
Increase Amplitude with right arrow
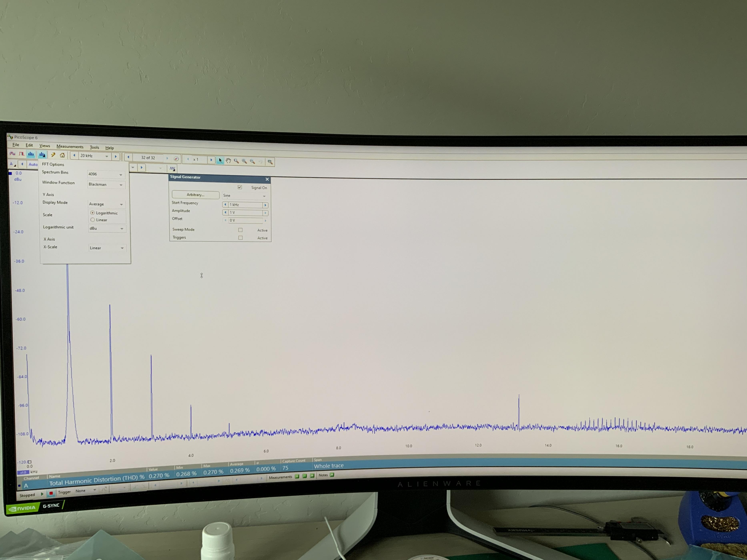point(265,213)
